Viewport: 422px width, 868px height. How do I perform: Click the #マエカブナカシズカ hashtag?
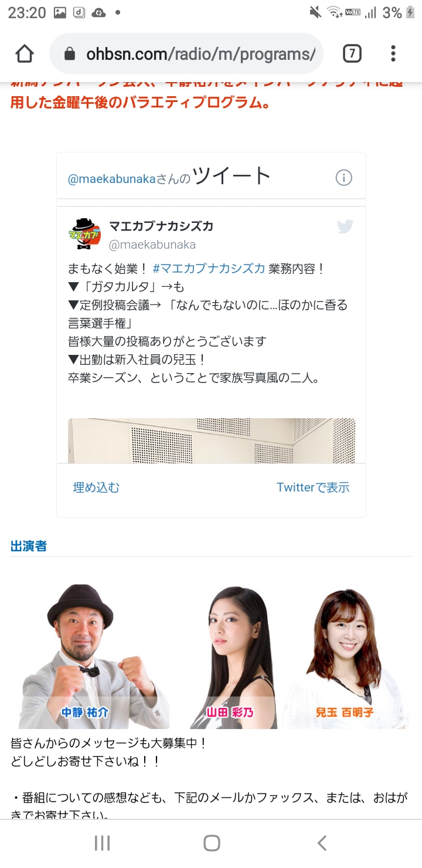[209, 269]
